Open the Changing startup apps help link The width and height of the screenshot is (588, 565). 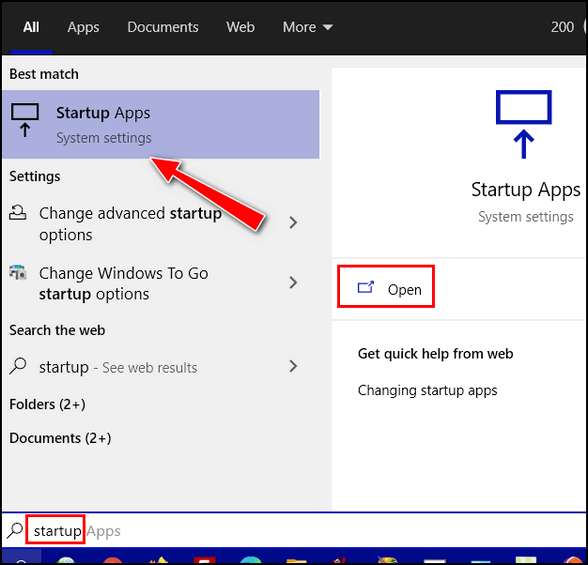(428, 391)
